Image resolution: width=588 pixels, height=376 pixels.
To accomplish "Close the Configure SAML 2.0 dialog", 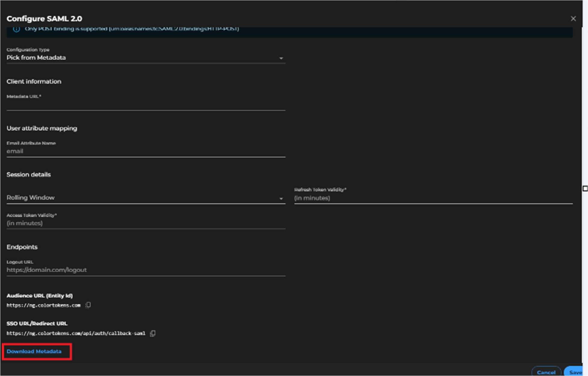I will [x=574, y=18].
